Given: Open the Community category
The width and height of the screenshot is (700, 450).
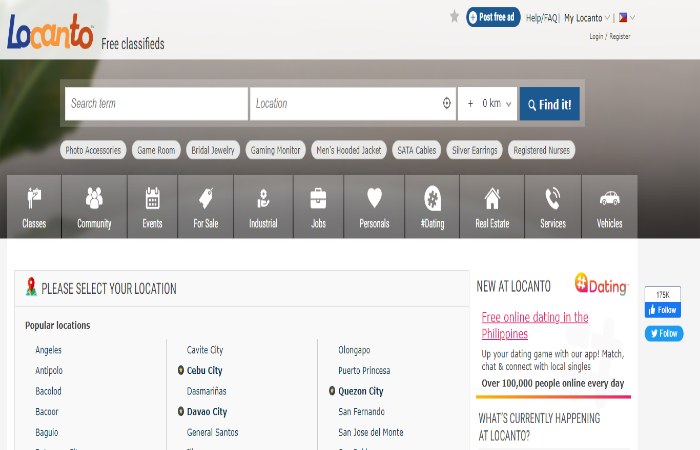Looking at the screenshot, I should (x=94, y=207).
